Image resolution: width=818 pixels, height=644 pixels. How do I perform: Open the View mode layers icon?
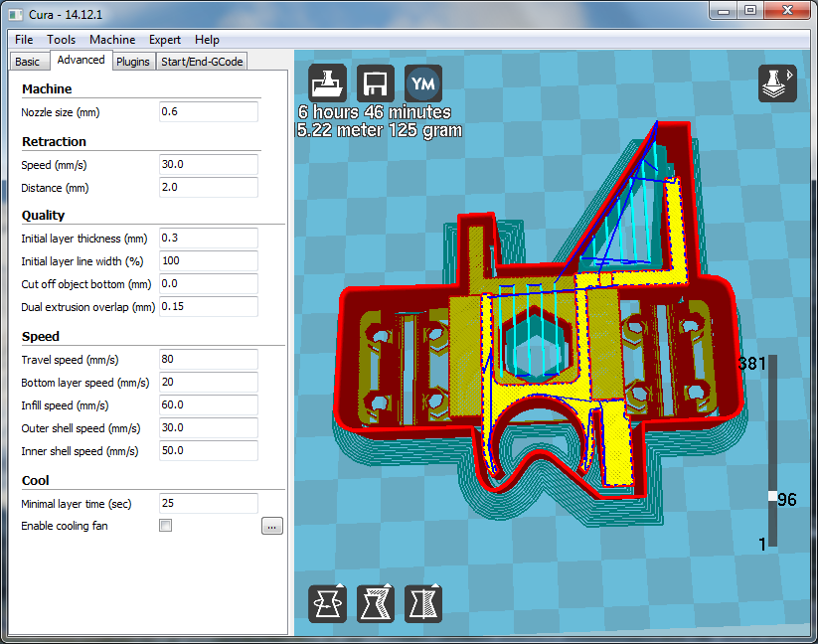click(777, 84)
